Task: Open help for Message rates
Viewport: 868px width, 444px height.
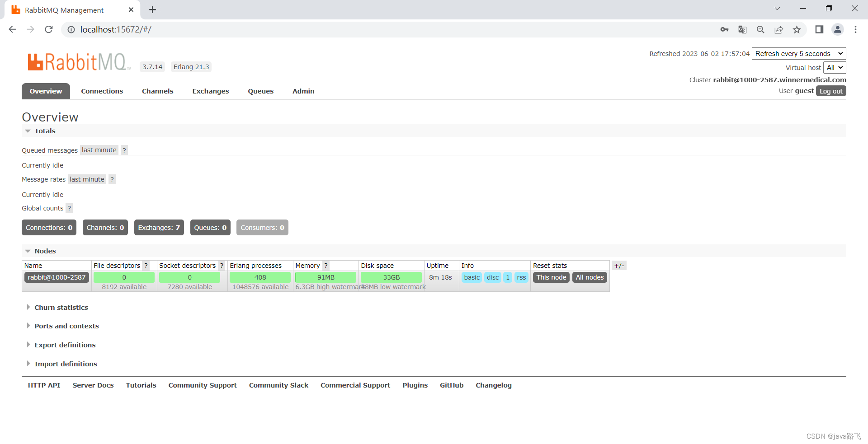Action: [x=112, y=179]
